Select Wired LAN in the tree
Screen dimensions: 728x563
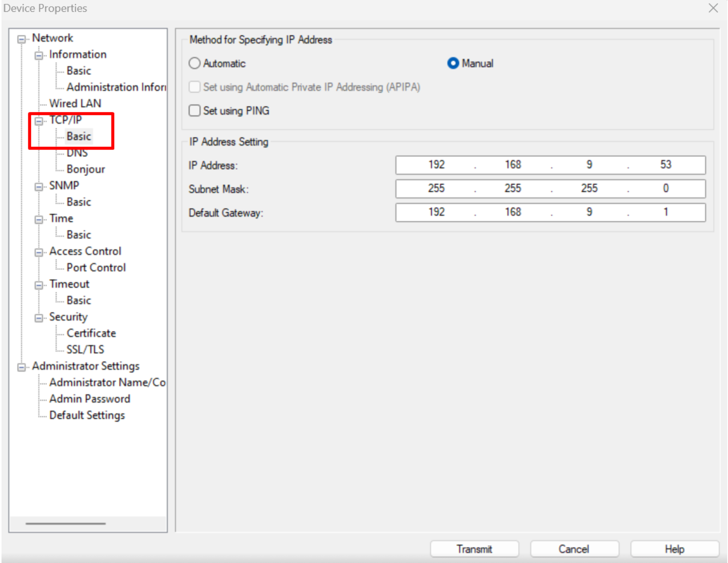tap(75, 104)
